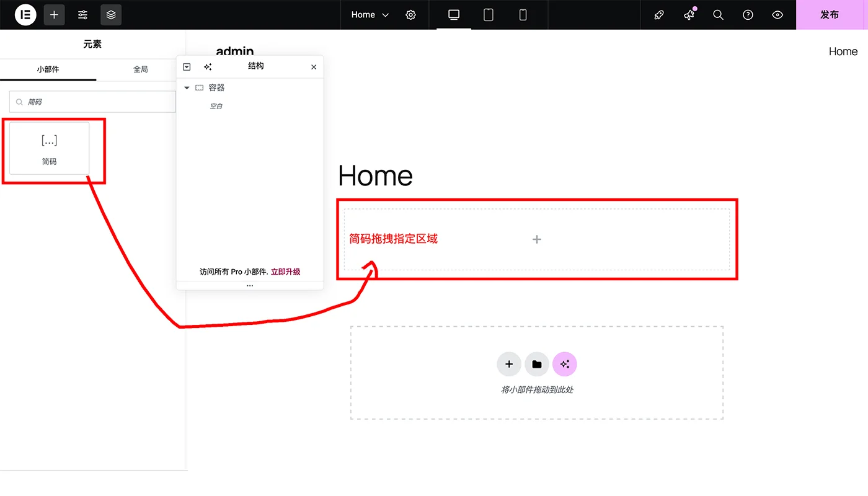Select the 小部件 tab
The height and width of the screenshot is (496, 868).
click(x=48, y=69)
